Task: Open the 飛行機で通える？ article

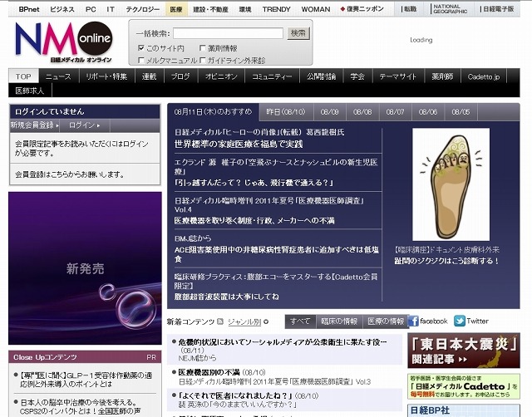Action: pos(254,183)
